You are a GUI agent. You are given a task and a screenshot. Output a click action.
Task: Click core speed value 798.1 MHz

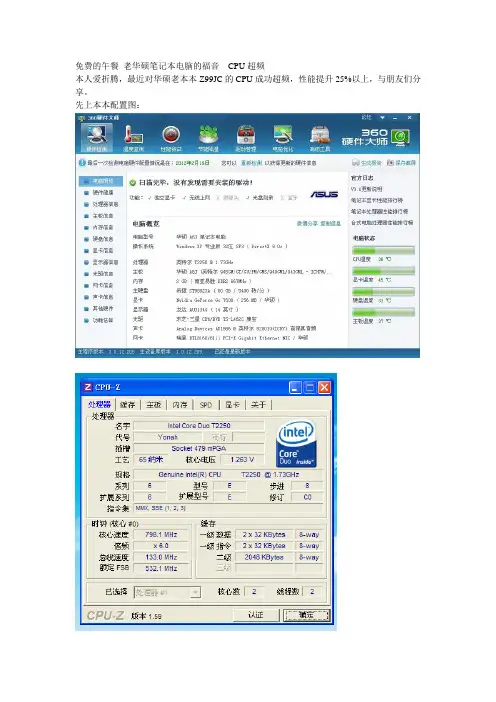pyautogui.click(x=161, y=535)
